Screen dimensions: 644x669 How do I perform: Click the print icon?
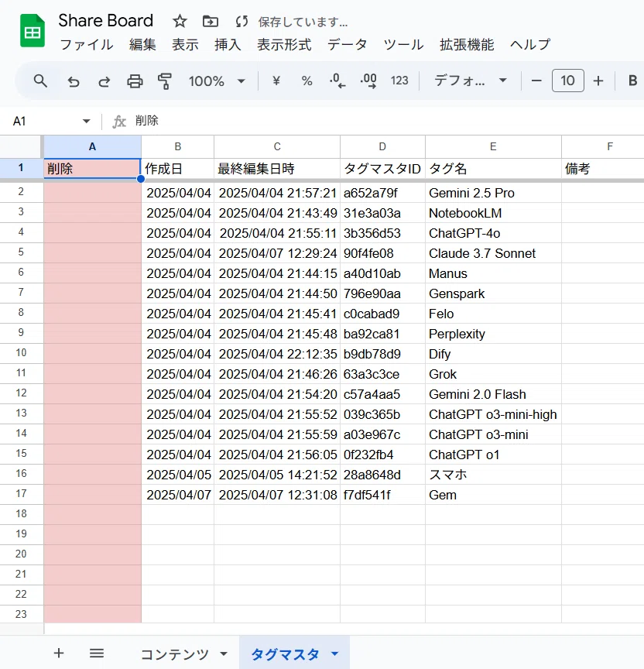tap(135, 81)
